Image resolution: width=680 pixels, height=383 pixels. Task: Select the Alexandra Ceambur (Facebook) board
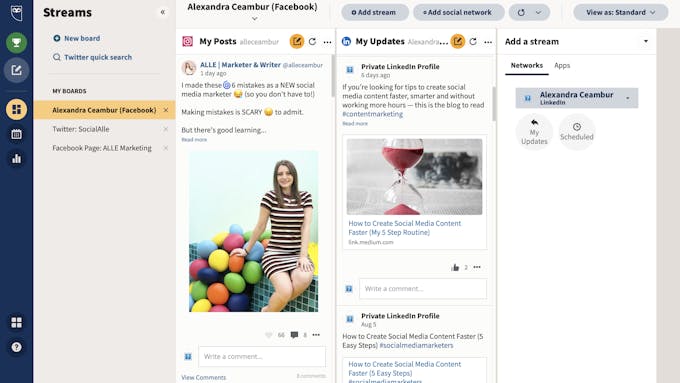coord(104,110)
